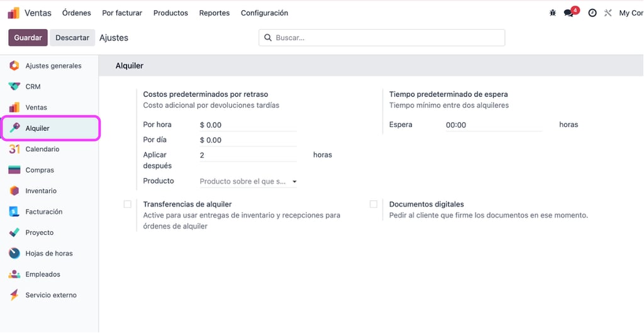Enable Transferencias de alquiler checkbox
Viewport: 644px width, 333px height.
127,205
